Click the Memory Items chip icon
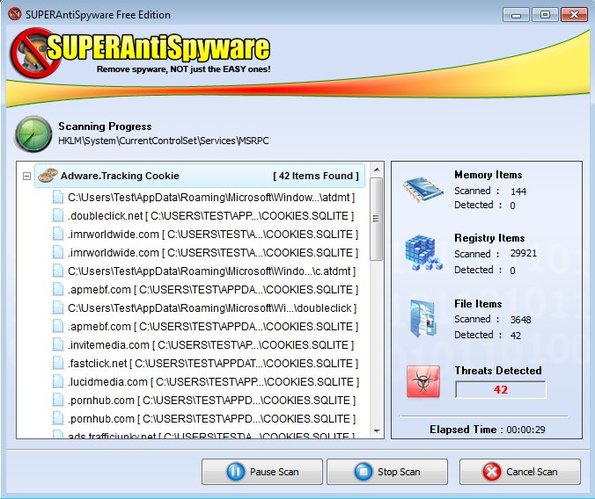Image resolution: width=595 pixels, height=499 pixels. coord(422,189)
